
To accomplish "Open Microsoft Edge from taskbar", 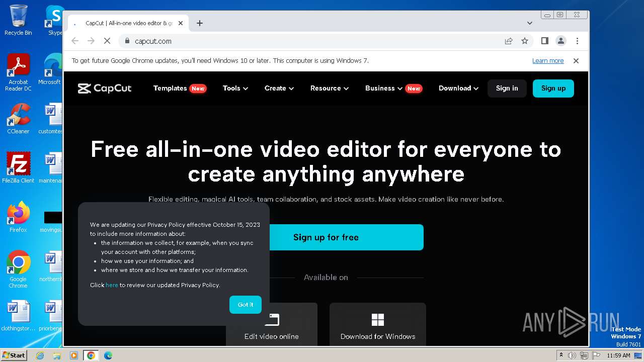I will coord(108,355).
